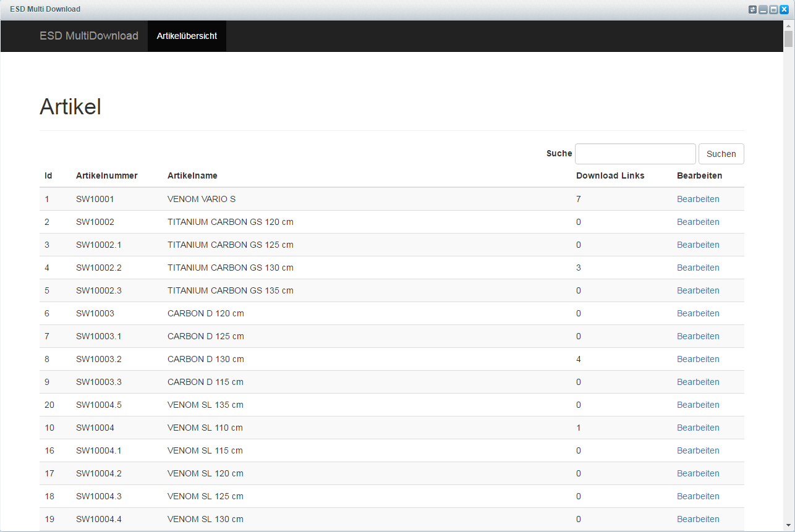Maximize the ESD Multi Download window
This screenshot has height=532, width=795.
[773, 9]
